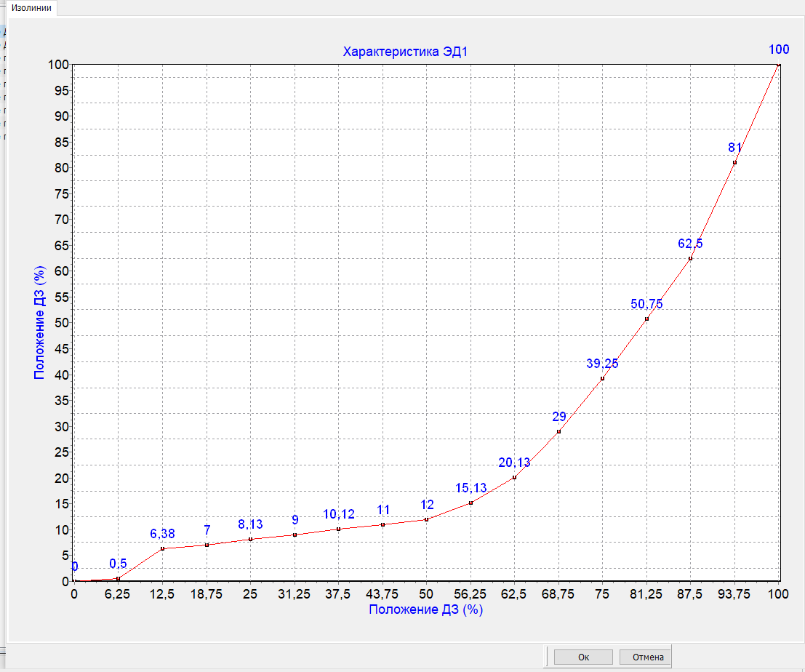Select the curve point with value 81
Image resolution: width=805 pixels, height=672 pixels.
click(x=734, y=162)
